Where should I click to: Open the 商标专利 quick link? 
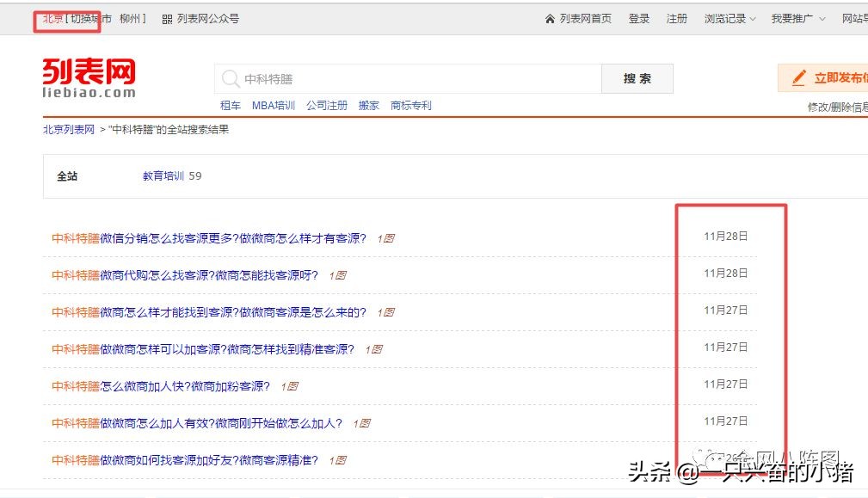tap(410, 106)
